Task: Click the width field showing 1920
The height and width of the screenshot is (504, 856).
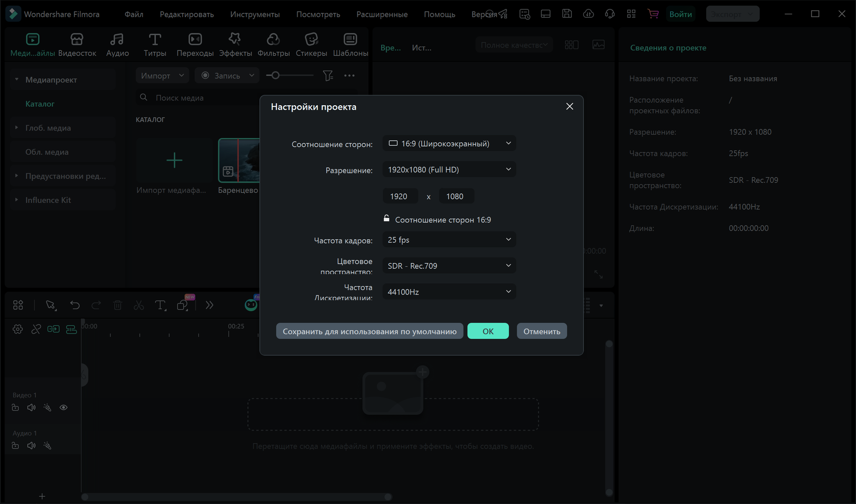Action: coord(400,196)
